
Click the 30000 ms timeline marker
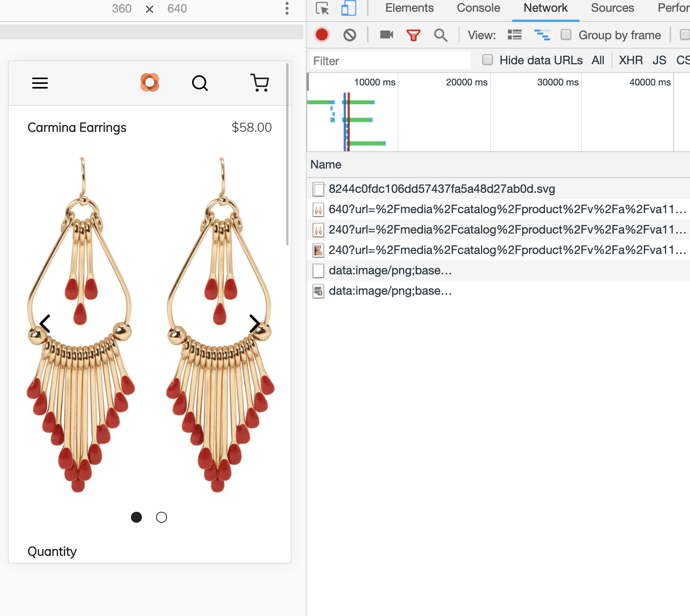pos(558,82)
